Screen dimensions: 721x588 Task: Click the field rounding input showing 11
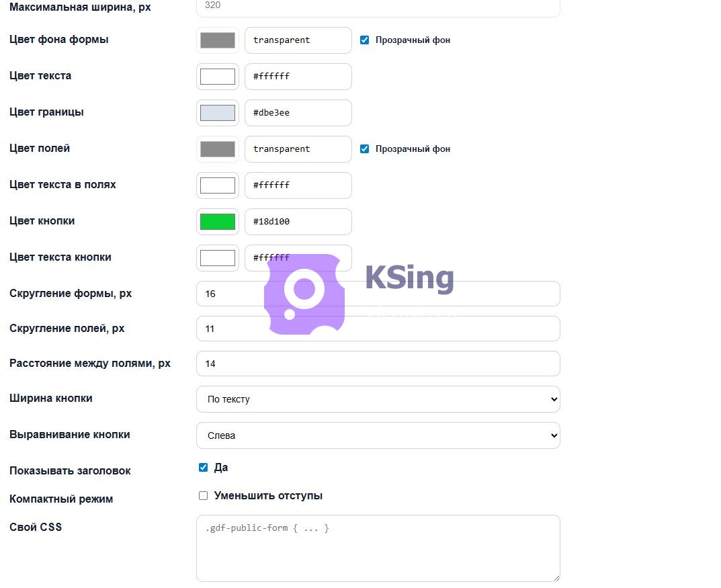pyautogui.click(x=378, y=329)
